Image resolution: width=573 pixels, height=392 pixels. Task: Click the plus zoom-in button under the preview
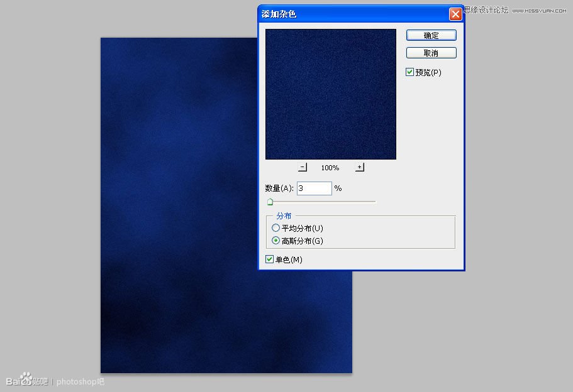click(359, 166)
